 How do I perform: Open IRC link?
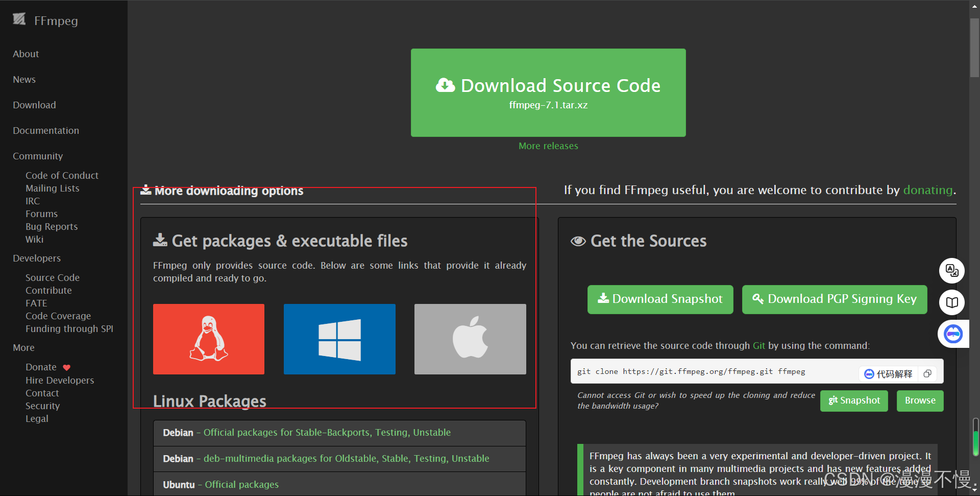coord(33,201)
